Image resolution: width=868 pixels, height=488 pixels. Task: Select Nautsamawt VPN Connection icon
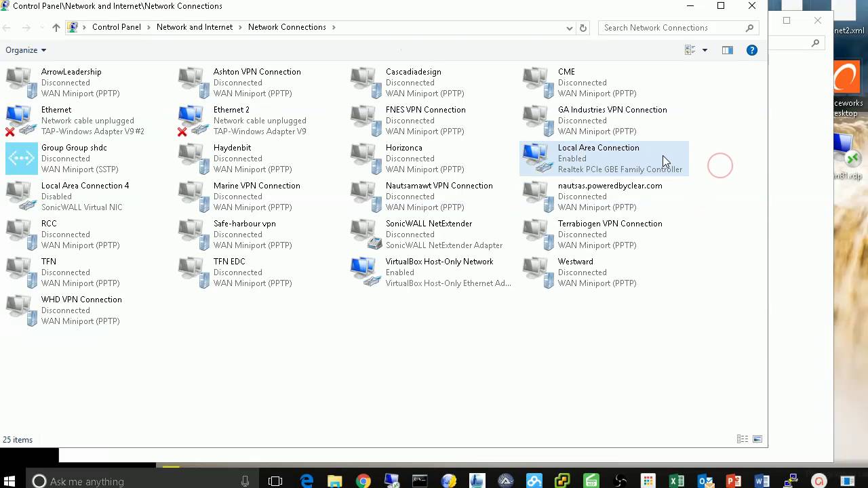click(366, 197)
